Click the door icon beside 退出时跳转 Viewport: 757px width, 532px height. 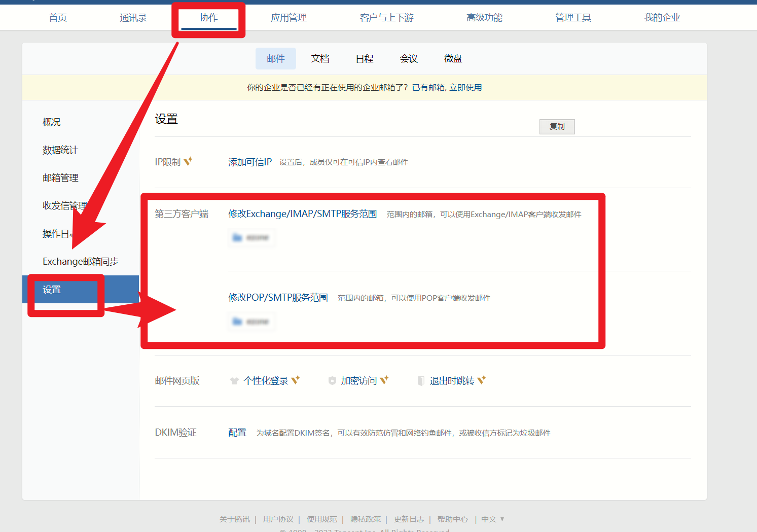(x=421, y=381)
